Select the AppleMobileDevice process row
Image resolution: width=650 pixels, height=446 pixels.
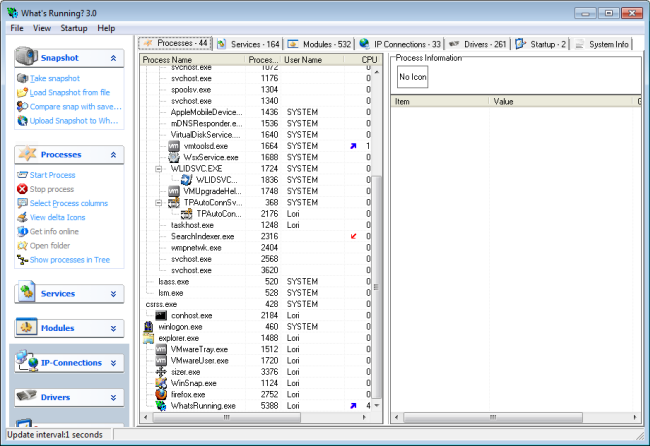point(256,112)
